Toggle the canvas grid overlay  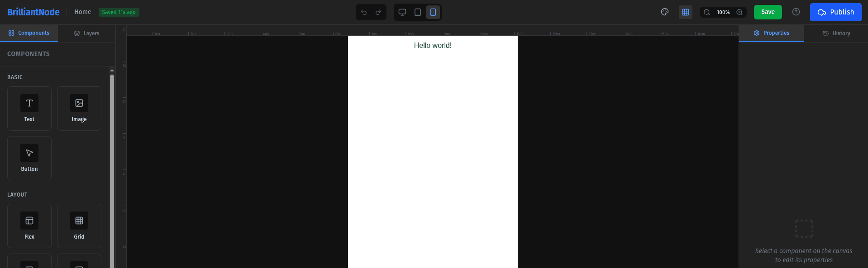pos(686,12)
